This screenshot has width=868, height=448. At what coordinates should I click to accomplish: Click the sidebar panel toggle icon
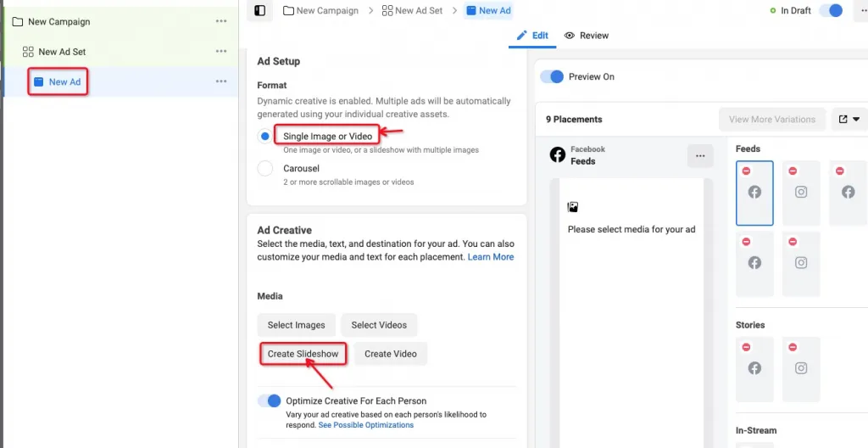coord(260,10)
